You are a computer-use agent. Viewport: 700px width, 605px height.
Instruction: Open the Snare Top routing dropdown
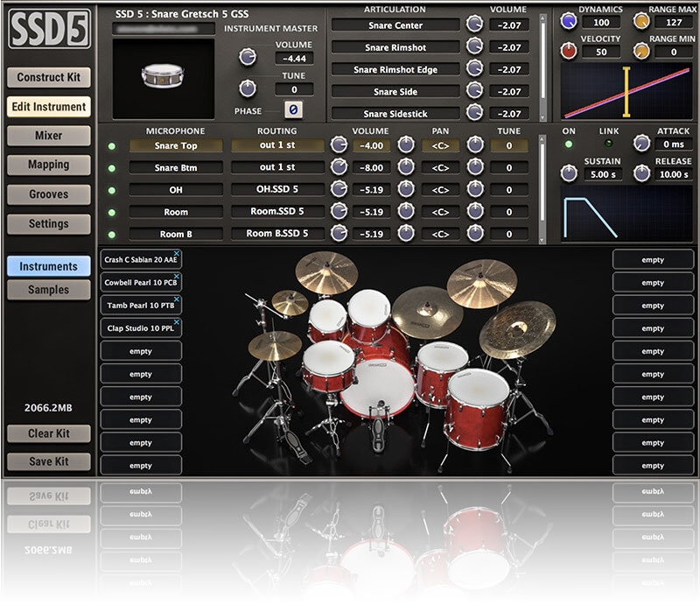[x=278, y=145]
